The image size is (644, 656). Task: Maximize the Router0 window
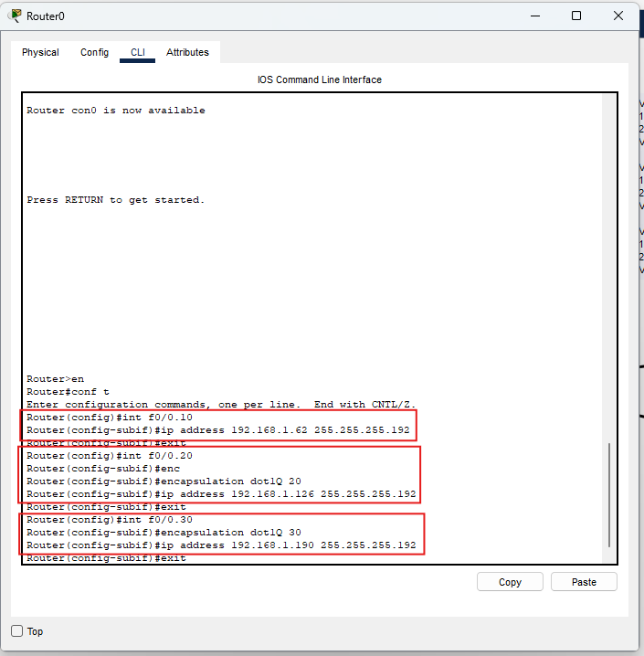pyautogui.click(x=576, y=16)
